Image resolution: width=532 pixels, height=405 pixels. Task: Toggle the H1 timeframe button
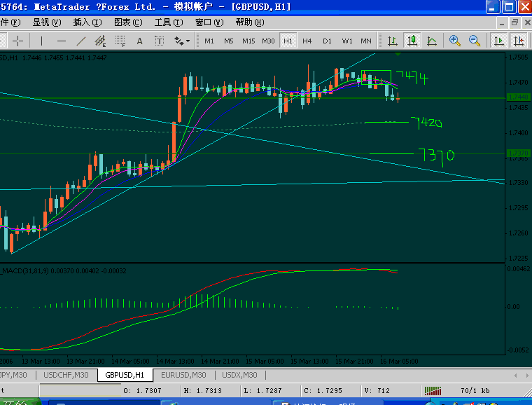(x=288, y=41)
